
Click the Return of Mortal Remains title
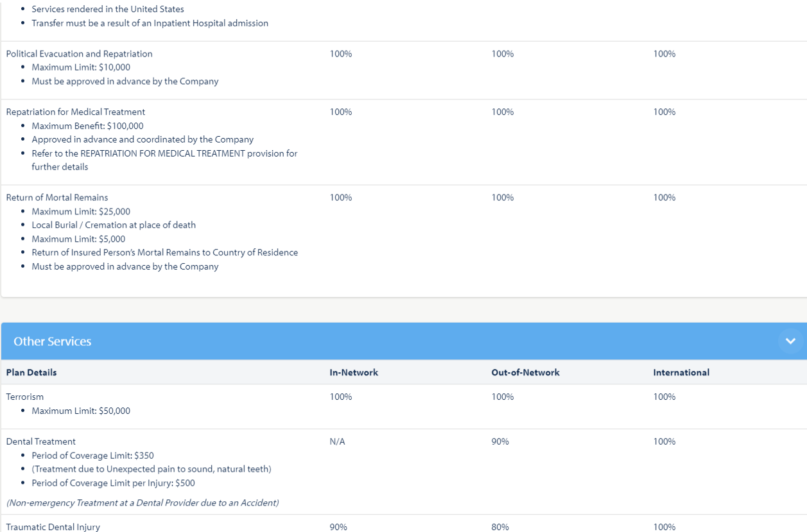click(x=57, y=198)
